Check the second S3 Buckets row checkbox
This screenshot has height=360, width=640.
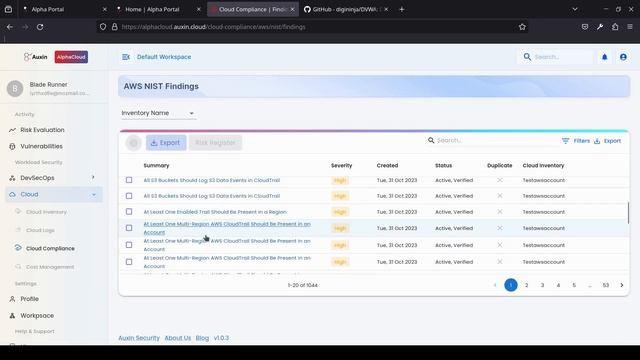click(x=129, y=196)
